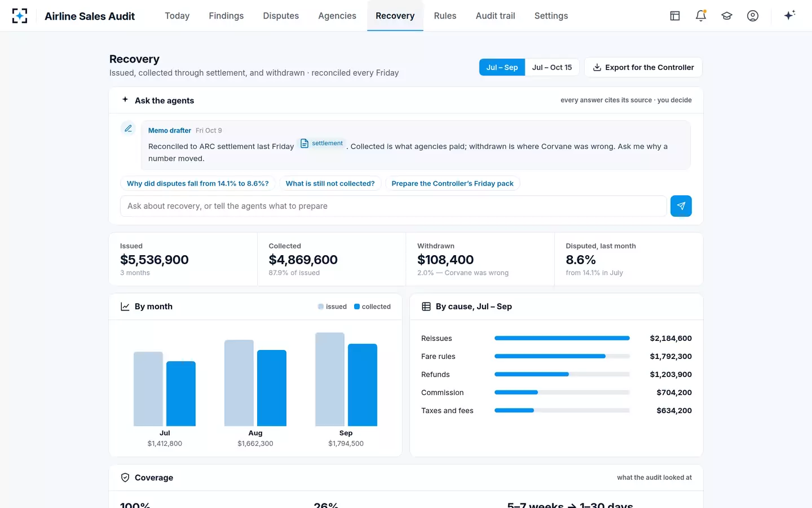The width and height of the screenshot is (812, 508).
Task: Toggle the collected legend series
Action: pos(372,306)
